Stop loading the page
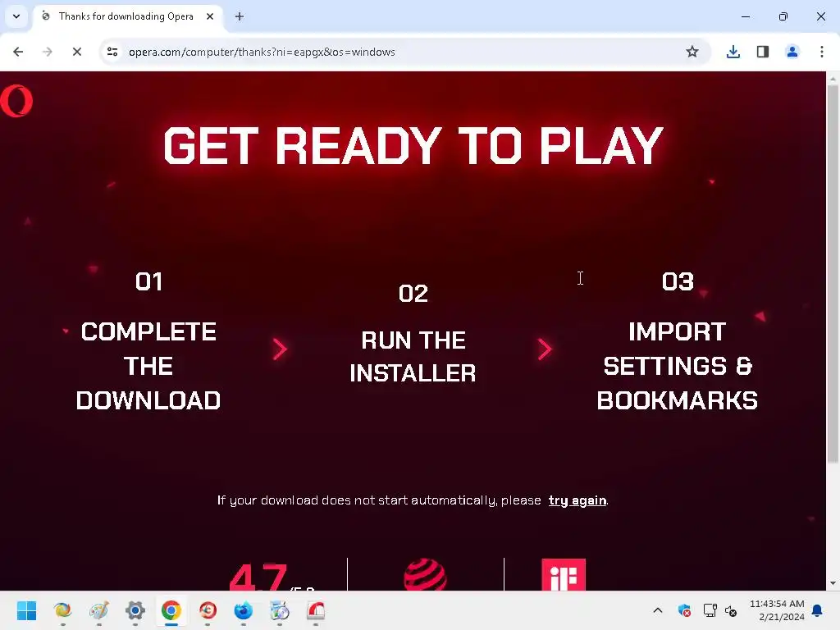The image size is (840, 630). click(76, 52)
